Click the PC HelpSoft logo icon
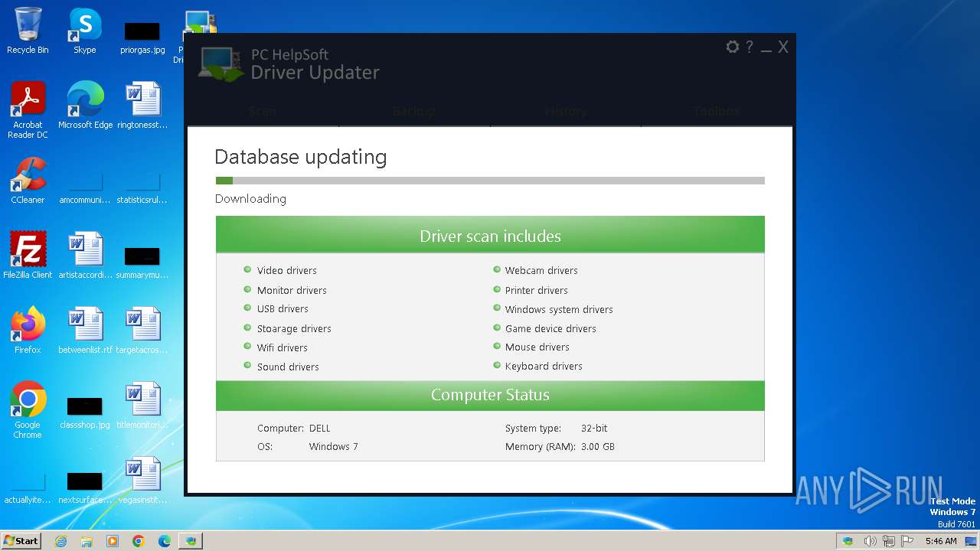This screenshot has width=980, height=551. coord(220,64)
